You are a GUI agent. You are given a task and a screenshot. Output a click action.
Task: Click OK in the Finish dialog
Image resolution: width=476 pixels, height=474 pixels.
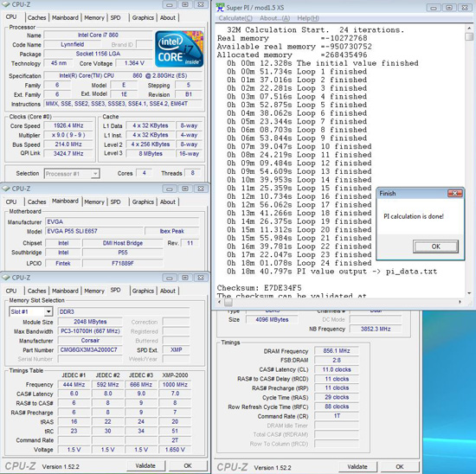(435, 247)
